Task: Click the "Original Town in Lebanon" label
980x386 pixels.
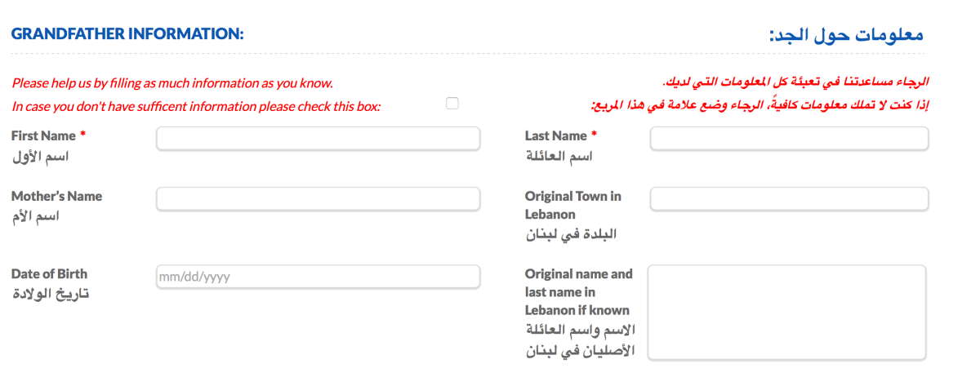Action: [x=572, y=205]
